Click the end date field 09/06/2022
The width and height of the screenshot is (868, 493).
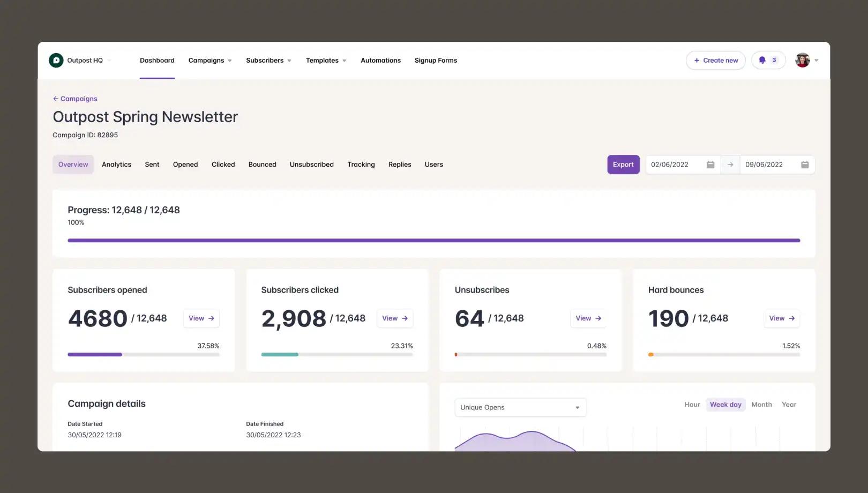[777, 165]
